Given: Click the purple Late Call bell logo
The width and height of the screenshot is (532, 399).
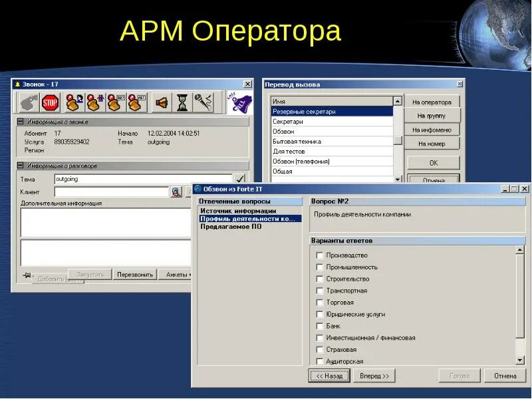Looking at the screenshot, I should pyautogui.click(x=239, y=102).
